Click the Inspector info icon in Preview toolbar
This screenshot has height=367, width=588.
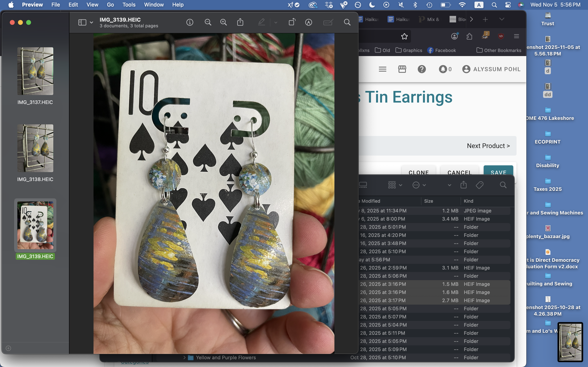coord(190,22)
